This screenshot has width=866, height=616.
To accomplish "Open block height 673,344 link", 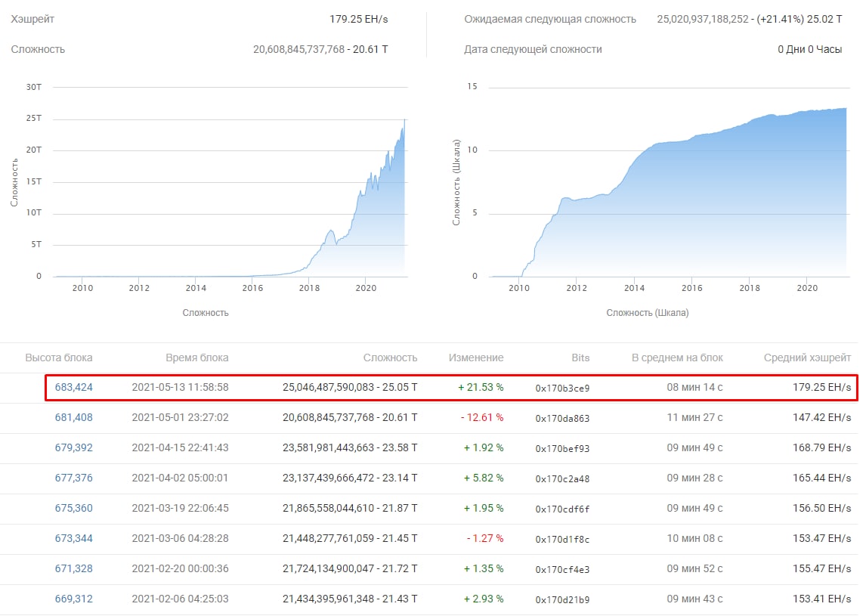I will [73, 539].
